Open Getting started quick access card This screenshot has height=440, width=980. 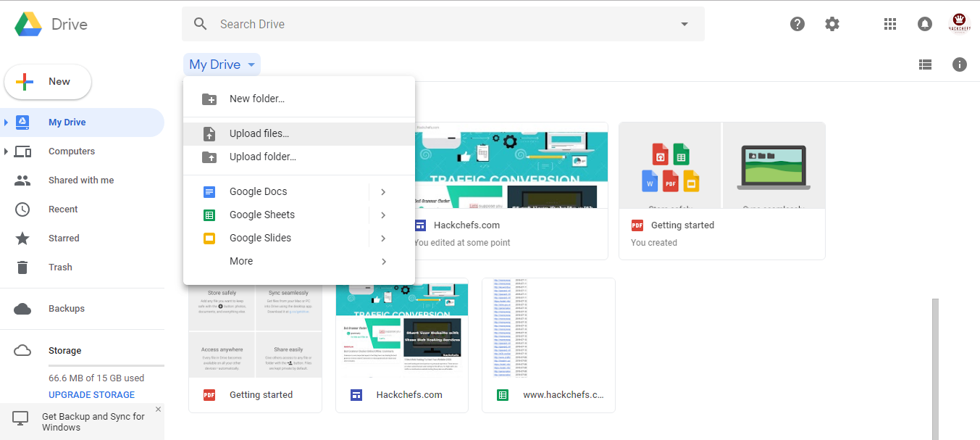pyautogui.click(x=722, y=191)
